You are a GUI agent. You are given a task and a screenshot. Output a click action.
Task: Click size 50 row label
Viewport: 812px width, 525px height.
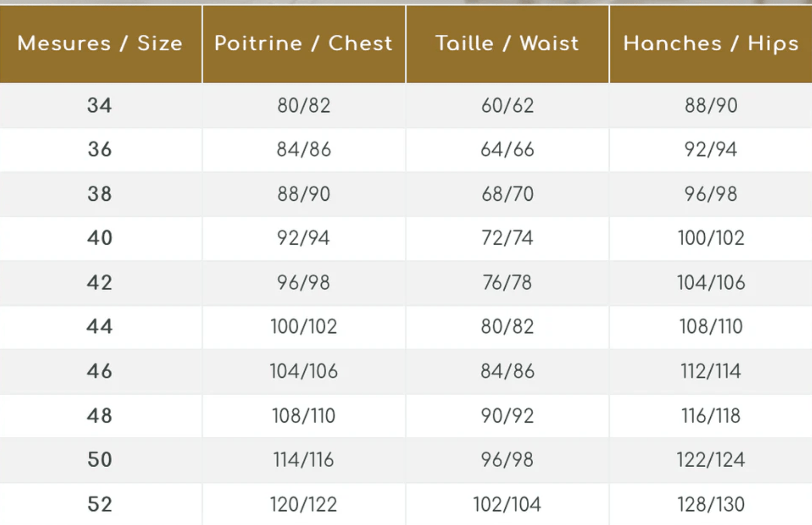[100, 460]
